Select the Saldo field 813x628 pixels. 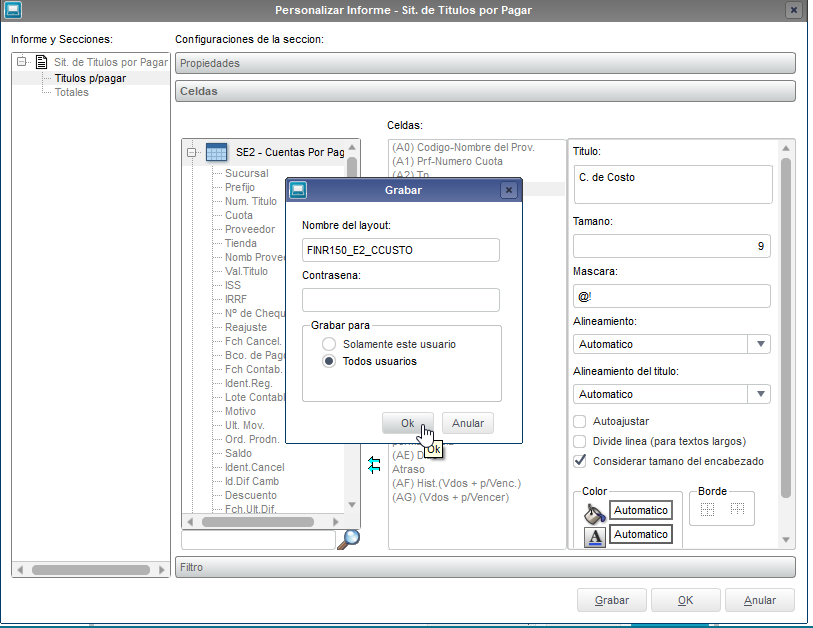[x=238, y=453]
